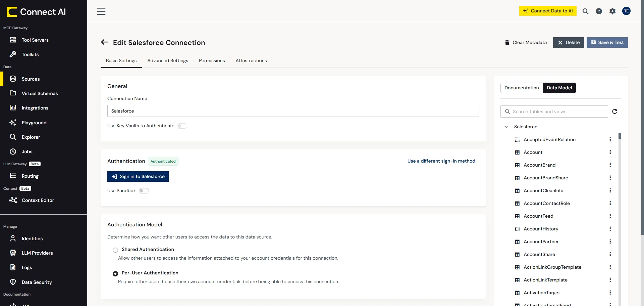Open the TE user avatar
This screenshot has height=306, width=644.
pyautogui.click(x=626, y=11)
